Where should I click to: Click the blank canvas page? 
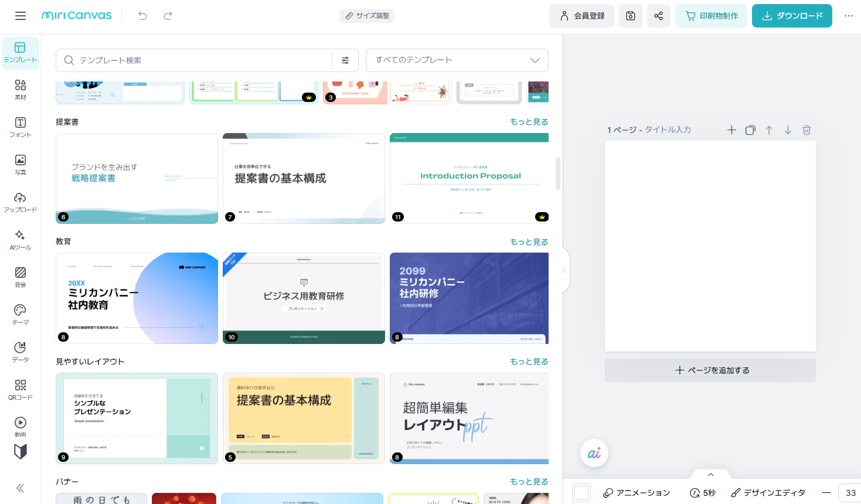click(710, 246)
